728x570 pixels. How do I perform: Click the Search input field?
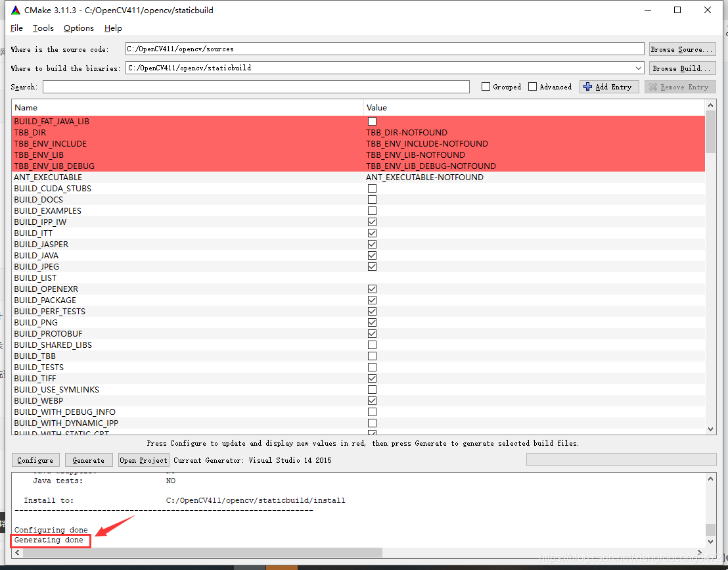[256, 87]
